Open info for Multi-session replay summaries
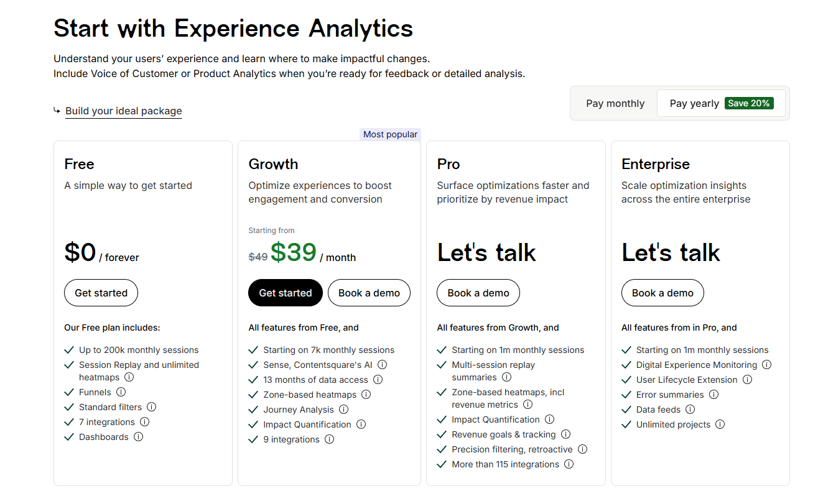The image size is (818, 504). point(506,377)
